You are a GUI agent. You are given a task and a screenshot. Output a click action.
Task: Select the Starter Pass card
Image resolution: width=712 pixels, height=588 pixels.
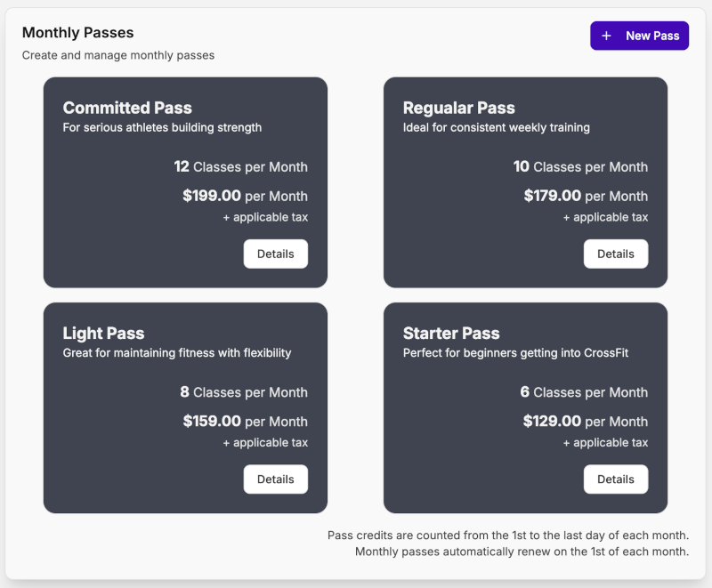tap(525, 407)
